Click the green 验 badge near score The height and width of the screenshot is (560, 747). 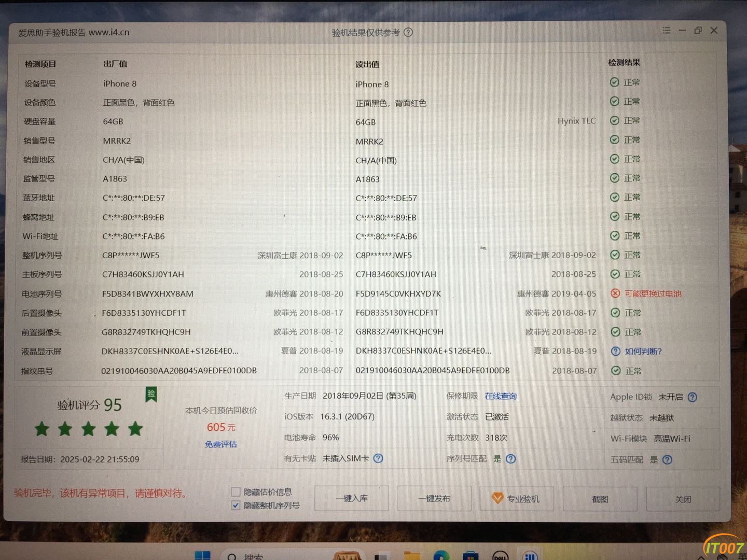tap(151, 394)
